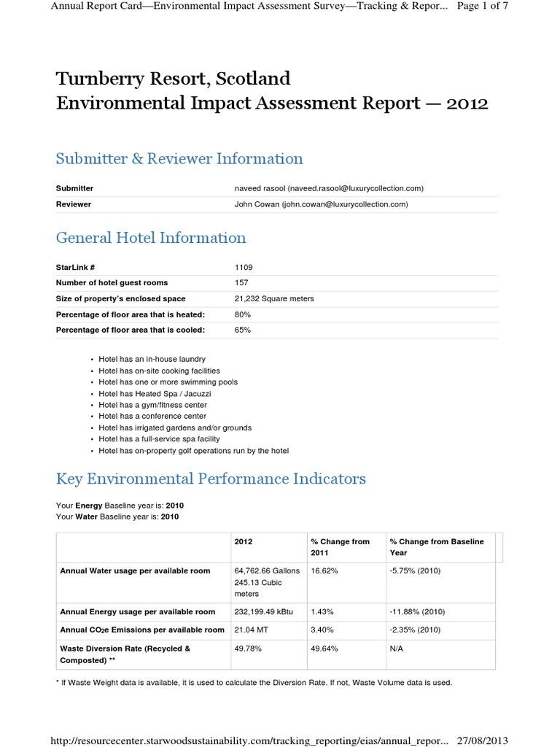Click bullet about on-property golf operations

click(193, 451)
